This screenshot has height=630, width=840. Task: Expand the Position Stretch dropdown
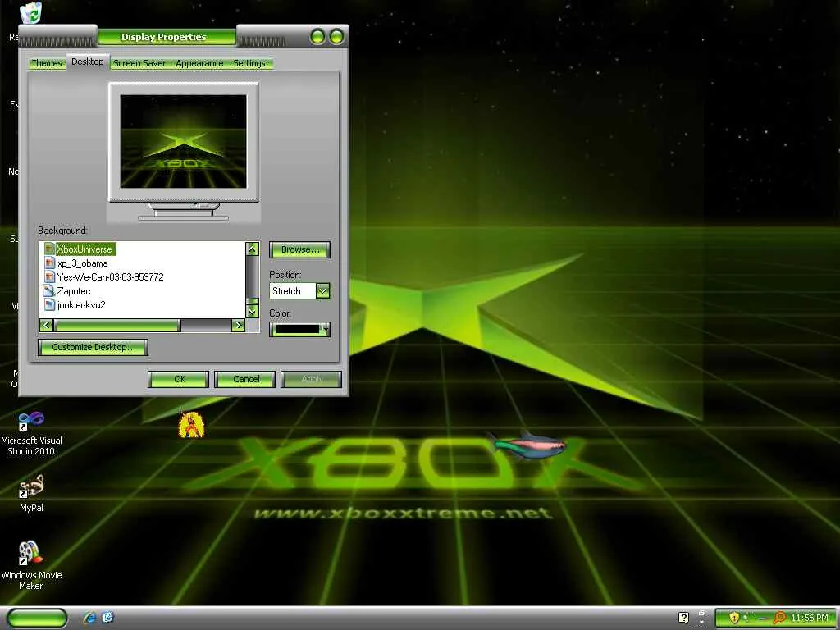(323, 291)
